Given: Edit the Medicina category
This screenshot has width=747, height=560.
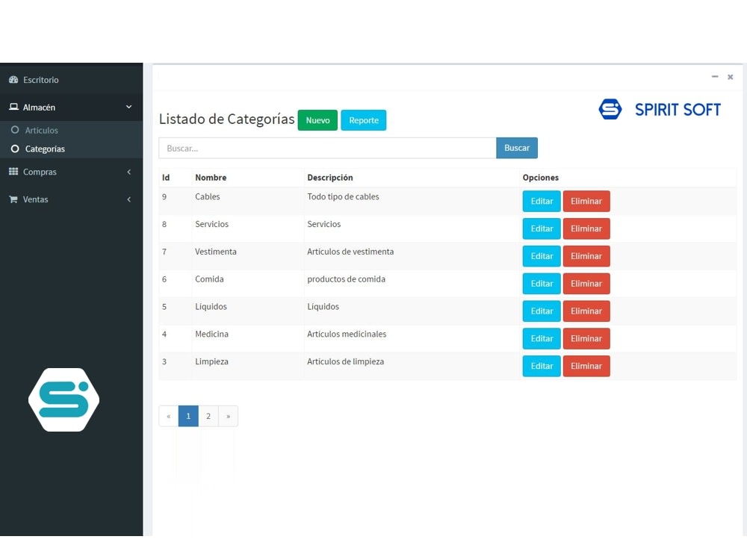Looking at the screenshot, I should (x=541, y=338).
